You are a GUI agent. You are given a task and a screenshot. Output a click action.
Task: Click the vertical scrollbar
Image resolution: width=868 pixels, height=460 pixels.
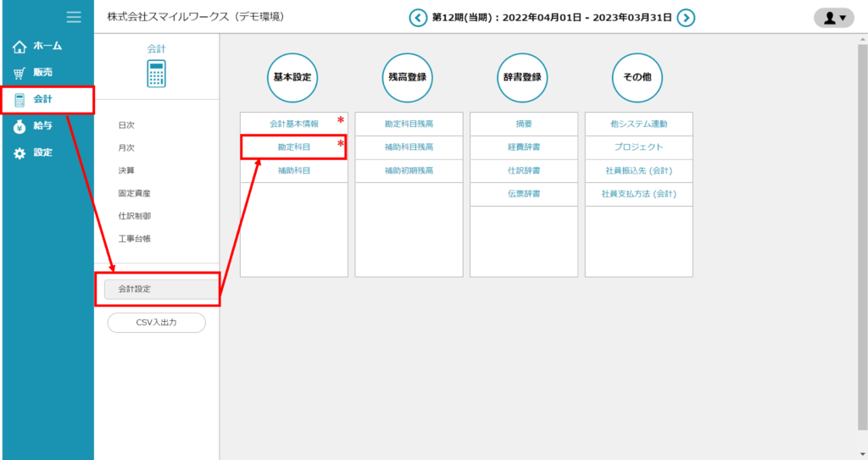pos(862,237)
